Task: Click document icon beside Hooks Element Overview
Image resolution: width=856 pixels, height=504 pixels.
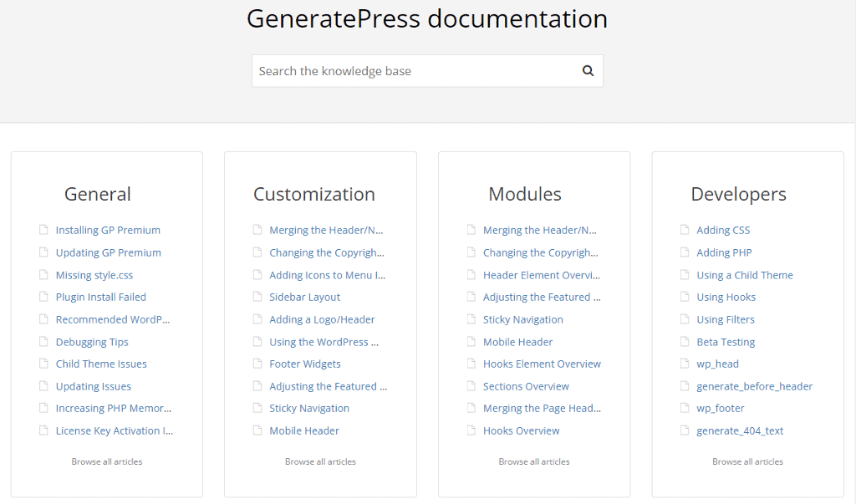Action: (471, 364)
